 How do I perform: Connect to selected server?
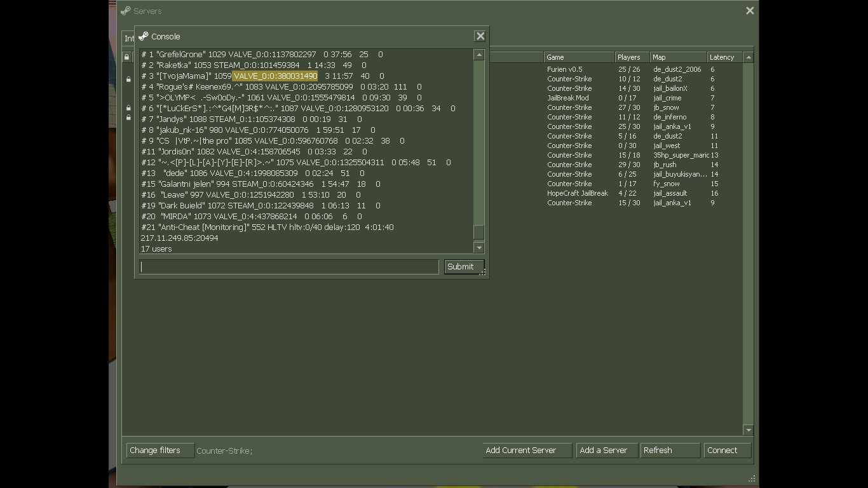point(728,451)
